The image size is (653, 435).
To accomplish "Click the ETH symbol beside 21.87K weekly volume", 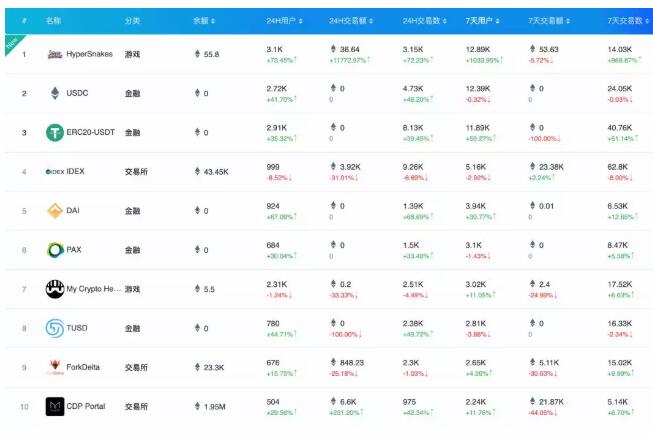I will point(533,401).
